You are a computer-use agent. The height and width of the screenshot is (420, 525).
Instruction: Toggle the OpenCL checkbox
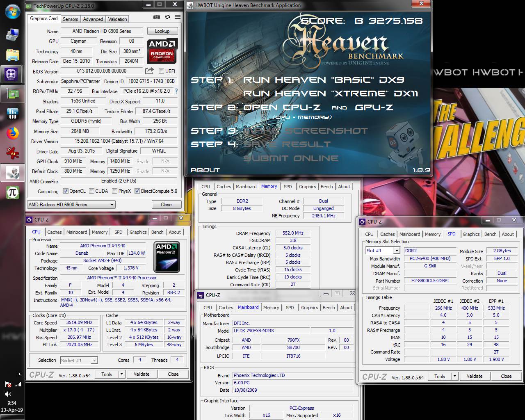pos(66,191)
